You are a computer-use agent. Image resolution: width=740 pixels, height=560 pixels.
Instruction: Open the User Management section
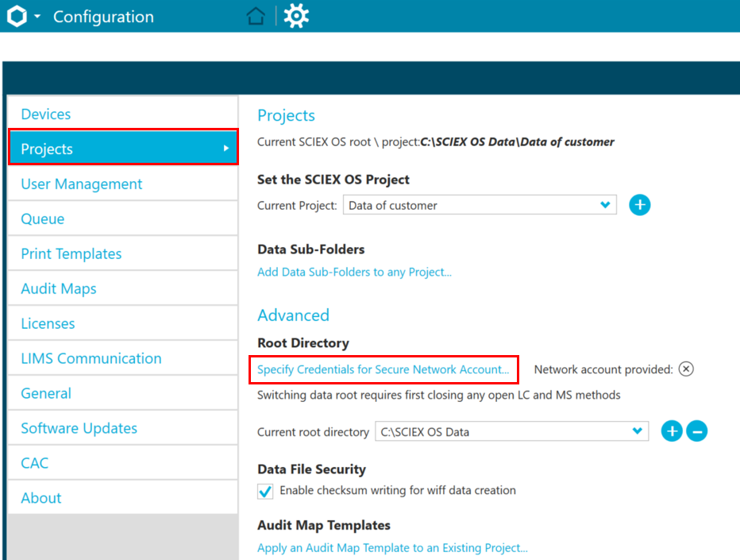pyautogui.click(x=82, y=184)
